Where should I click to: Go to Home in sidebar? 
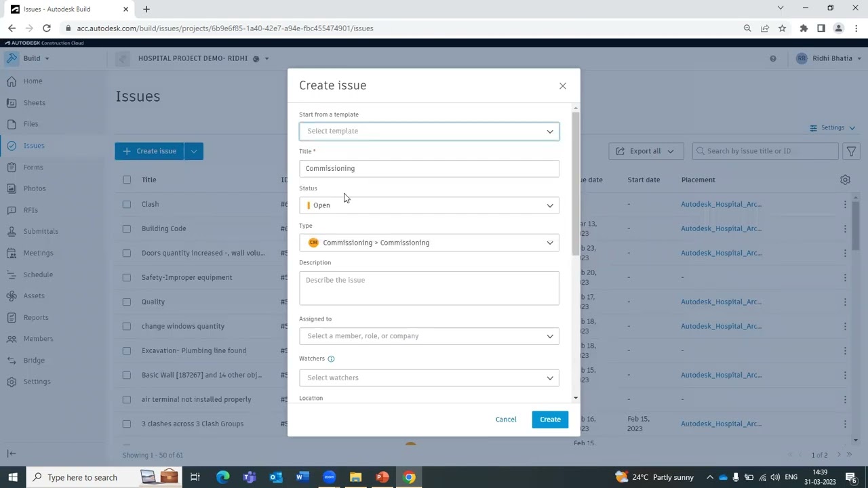(33, 81)
